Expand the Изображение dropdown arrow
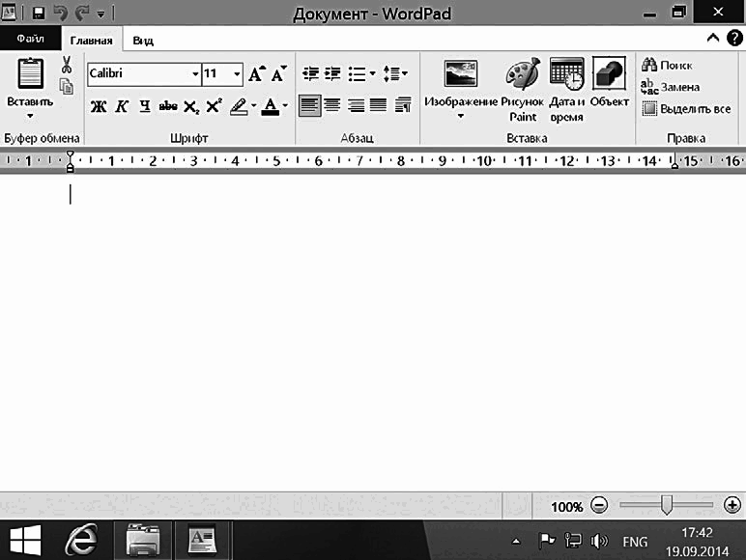 [x=461, y=116]
